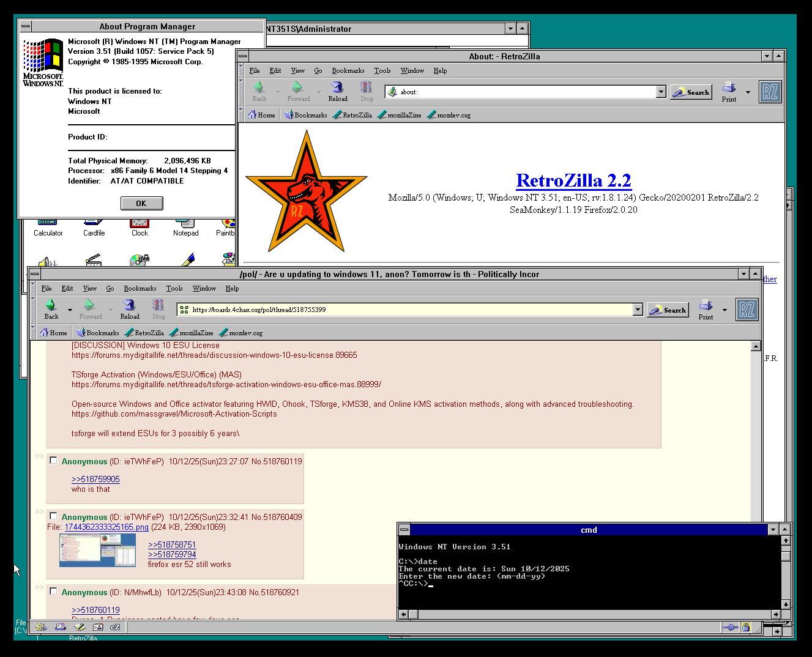Open the 1744362333325165.png file link
812x657 pixels.
[106, 527]
